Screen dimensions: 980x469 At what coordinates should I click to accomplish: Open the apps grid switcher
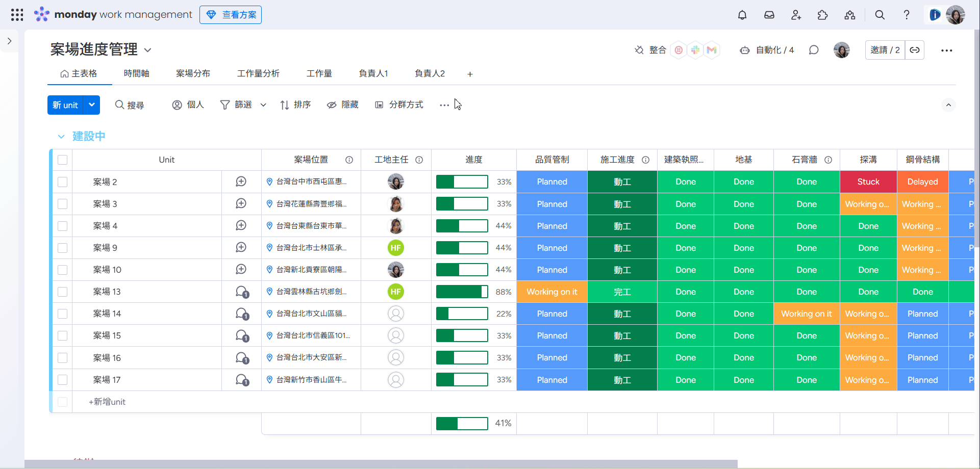[x=17, y=15]
